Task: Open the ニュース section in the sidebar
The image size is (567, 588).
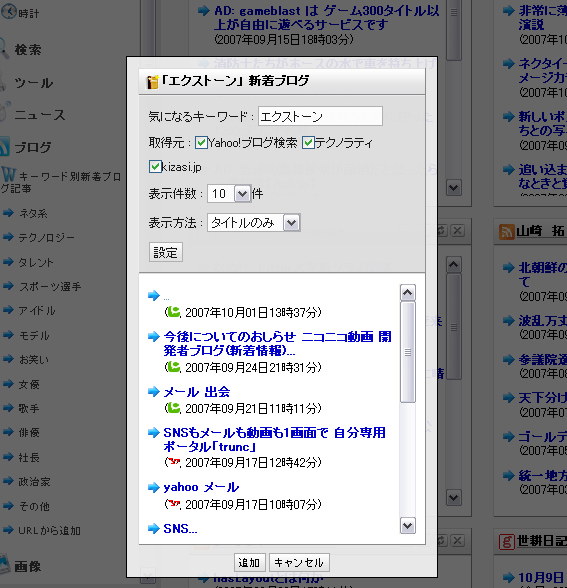Action: tap(40, 115)
